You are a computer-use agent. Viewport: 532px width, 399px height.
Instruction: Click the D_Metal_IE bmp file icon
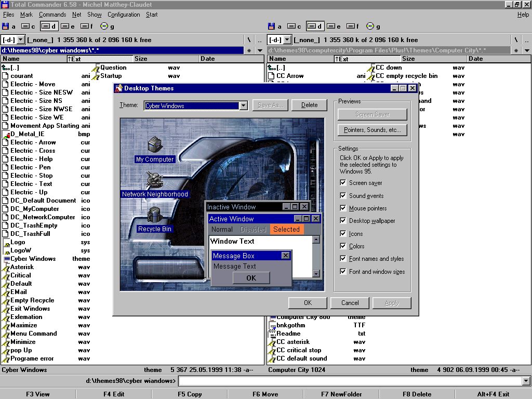point(6,134)
